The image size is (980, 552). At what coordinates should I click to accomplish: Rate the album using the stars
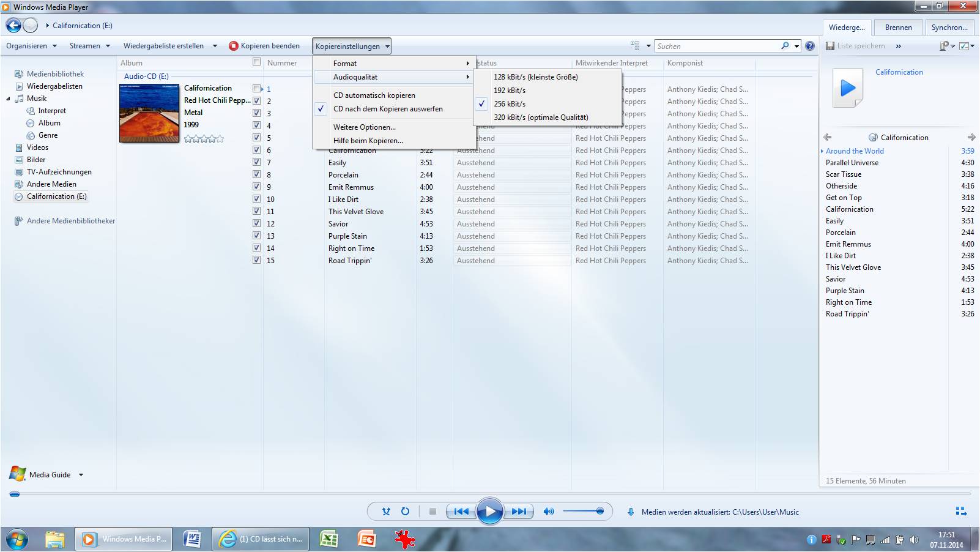click(204, 139)
